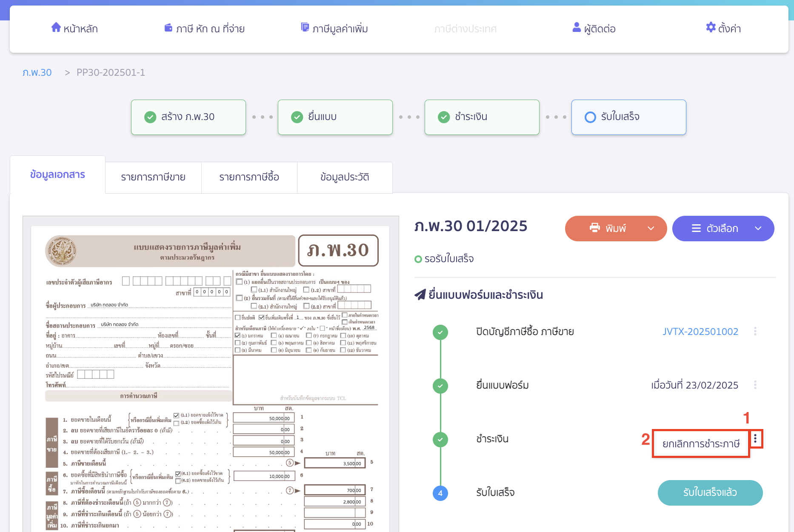
Task: Click the VAT document icon
Action: pyautogui.click(x=305, y=28)
